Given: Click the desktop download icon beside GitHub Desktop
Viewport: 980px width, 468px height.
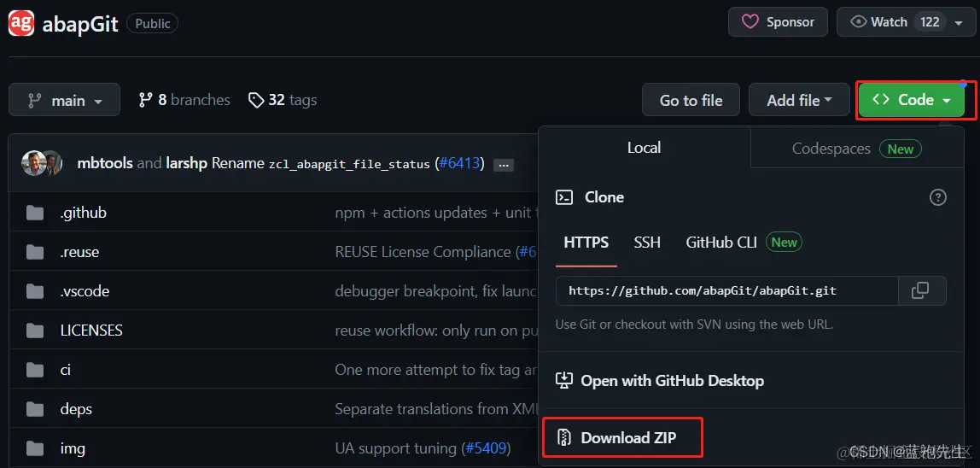Looking at the screenshot, I should click(x=563, y=380).
